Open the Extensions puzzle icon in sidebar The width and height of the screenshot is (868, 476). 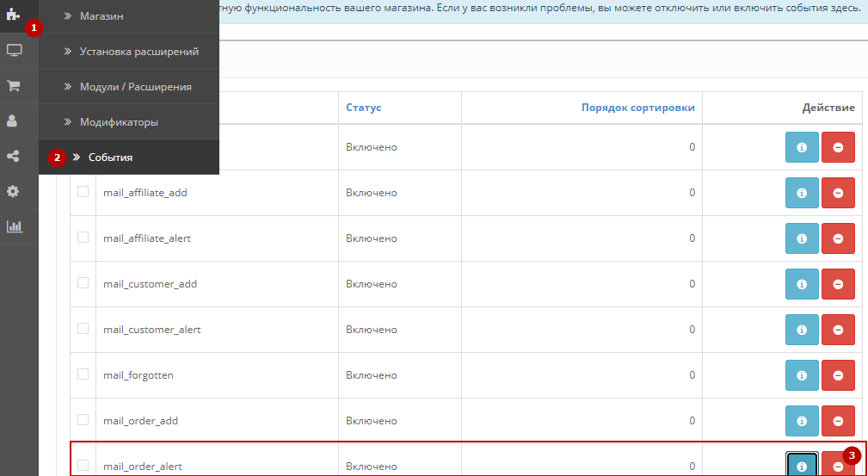point(13,15)
